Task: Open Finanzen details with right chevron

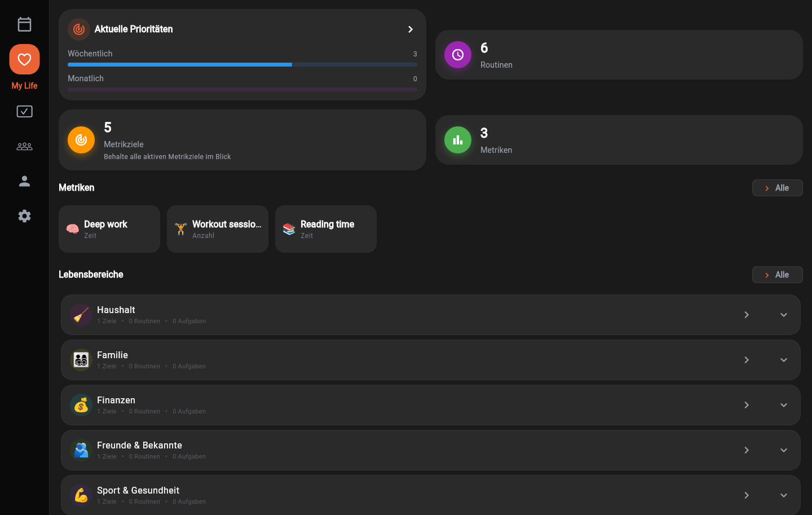Action: point(747,405)
